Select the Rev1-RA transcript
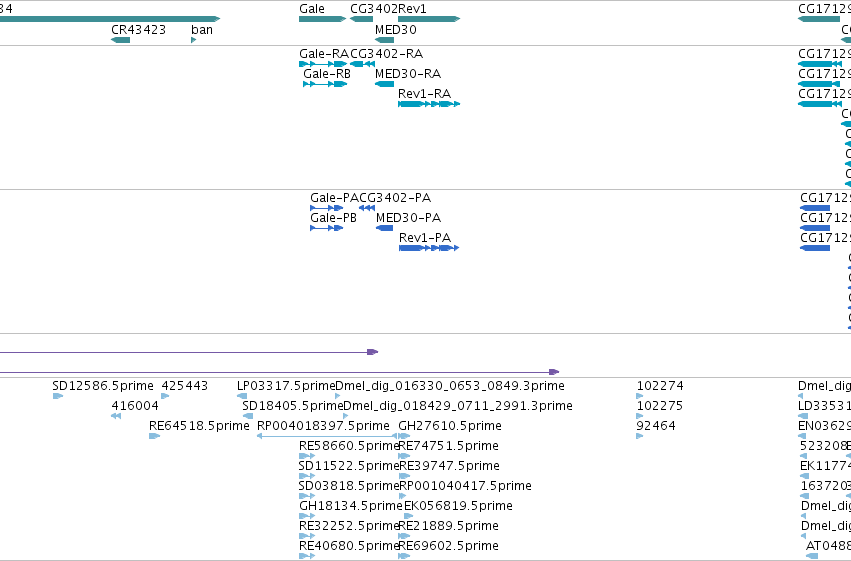The height and width of the screenshot is (561, 851). [x=429, y=104]
